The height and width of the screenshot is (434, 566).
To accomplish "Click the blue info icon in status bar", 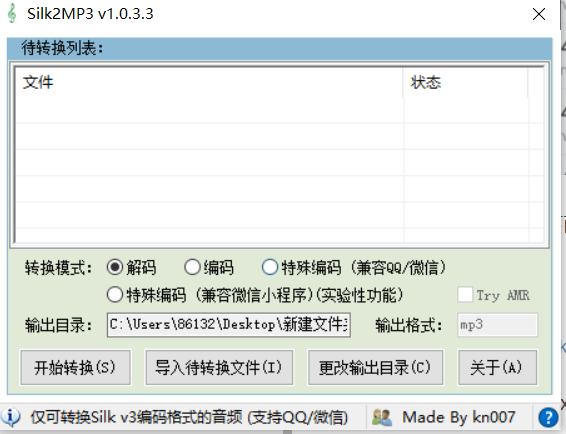I will tap(11, 417).
